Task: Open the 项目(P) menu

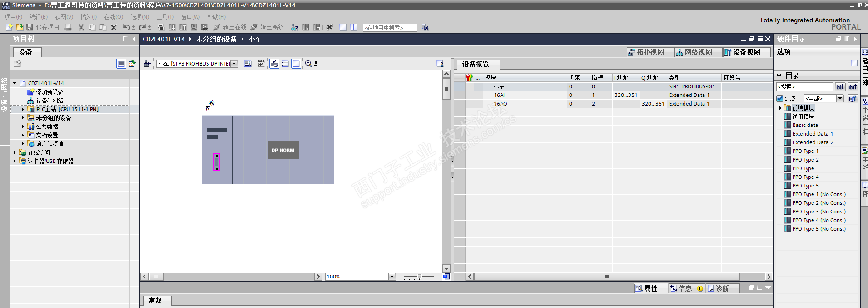Action: tap(14, 17)
